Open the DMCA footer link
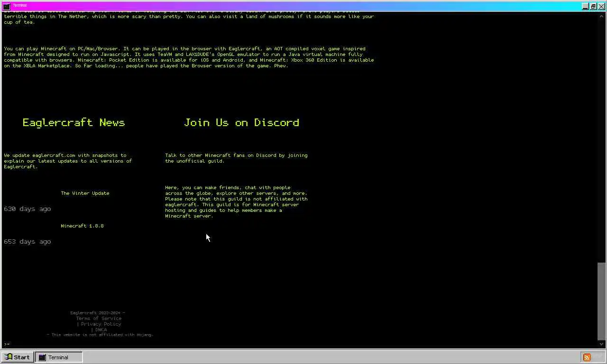The image size is (607, 364). (101, 330)
